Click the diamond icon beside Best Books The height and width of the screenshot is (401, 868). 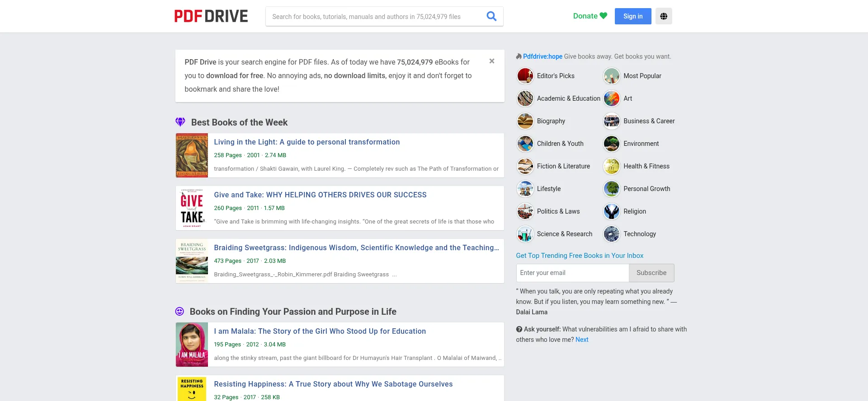click(180, 122)
